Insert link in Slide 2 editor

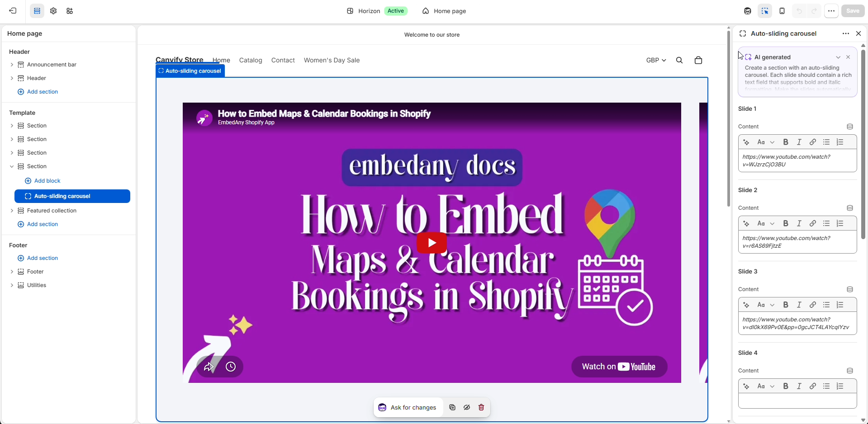(813, 223)
